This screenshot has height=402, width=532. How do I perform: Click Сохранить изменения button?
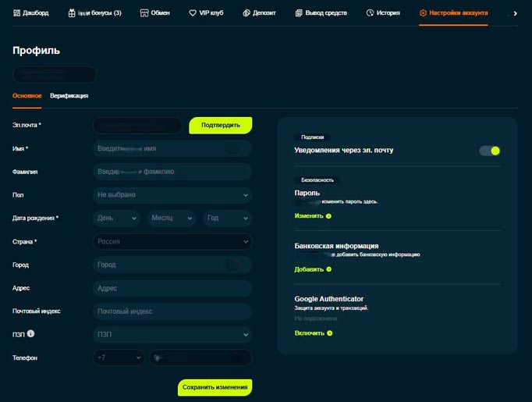coord(215,387)
